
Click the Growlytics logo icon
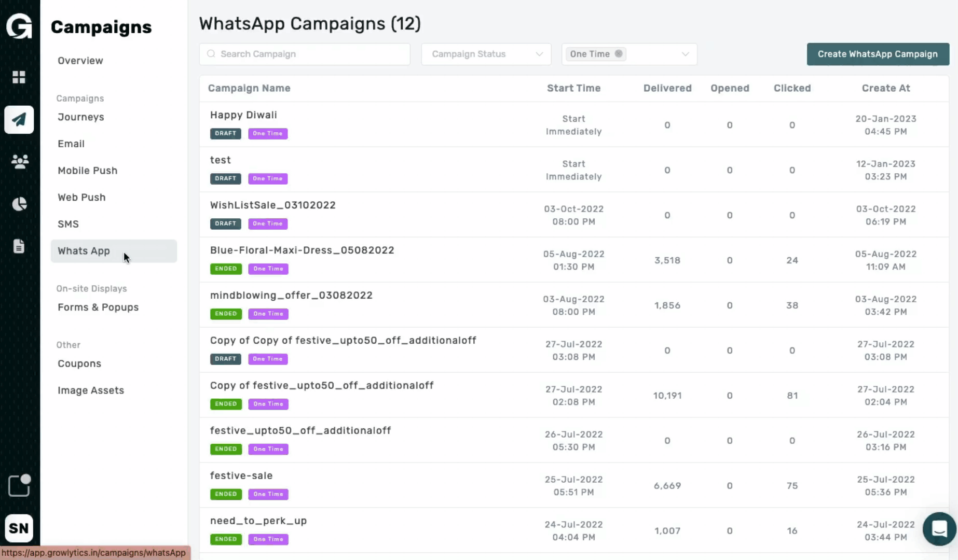[19, 26]
